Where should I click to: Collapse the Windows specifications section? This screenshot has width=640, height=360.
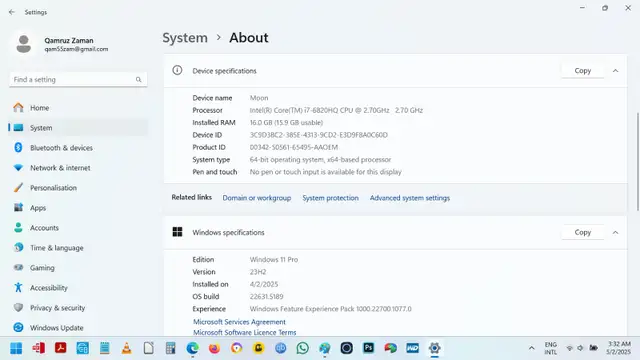pos(615,233)
